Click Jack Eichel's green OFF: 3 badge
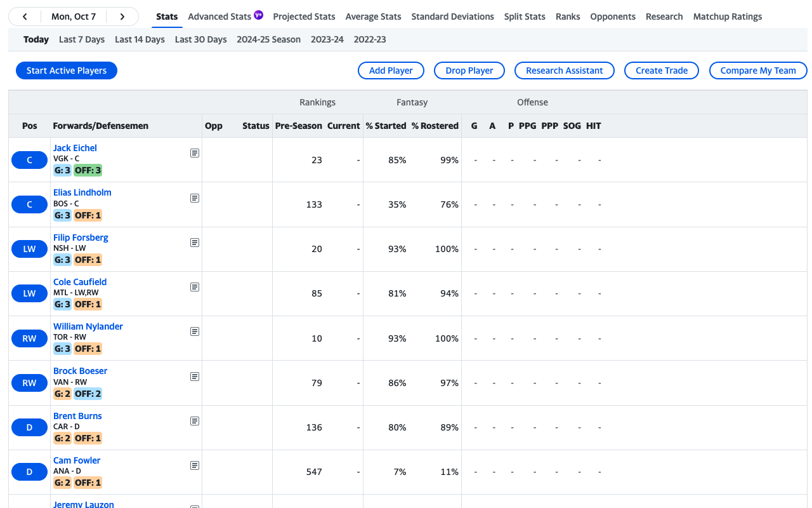 pos(88,170)
